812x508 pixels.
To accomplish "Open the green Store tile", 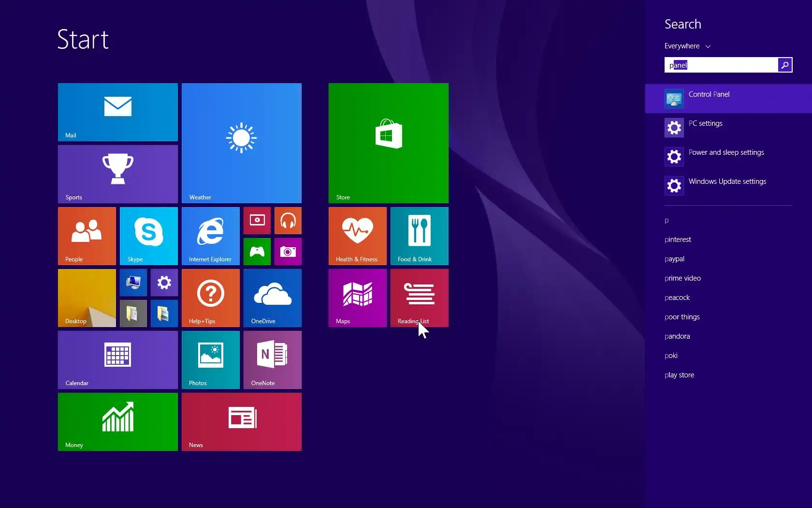I will pos(389,143).
